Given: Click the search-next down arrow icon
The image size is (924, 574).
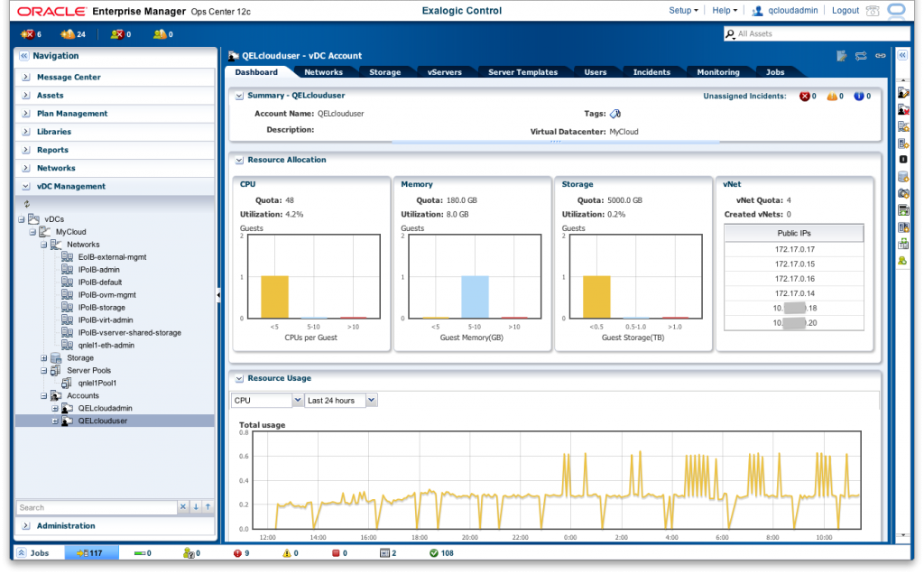Looking at the screenshot, I should (196, 507).
